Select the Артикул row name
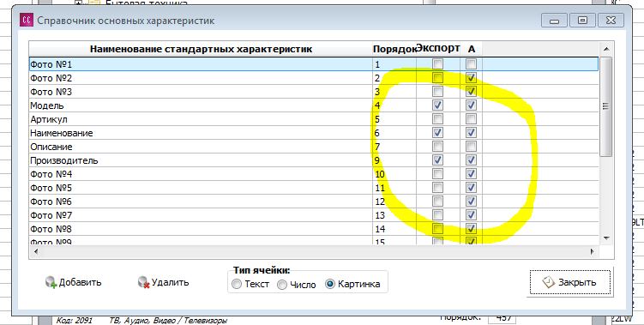Screen dimensions: 644x325 [x=49, y=119]
